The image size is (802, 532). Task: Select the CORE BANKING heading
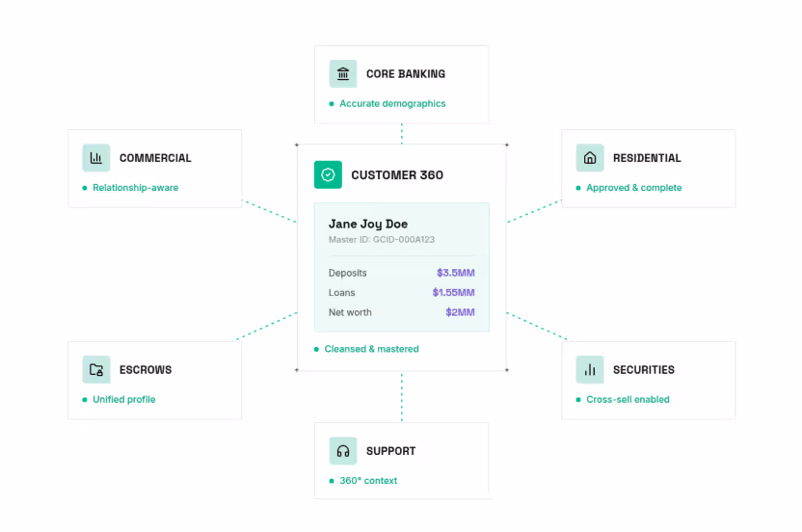[406, 74]
